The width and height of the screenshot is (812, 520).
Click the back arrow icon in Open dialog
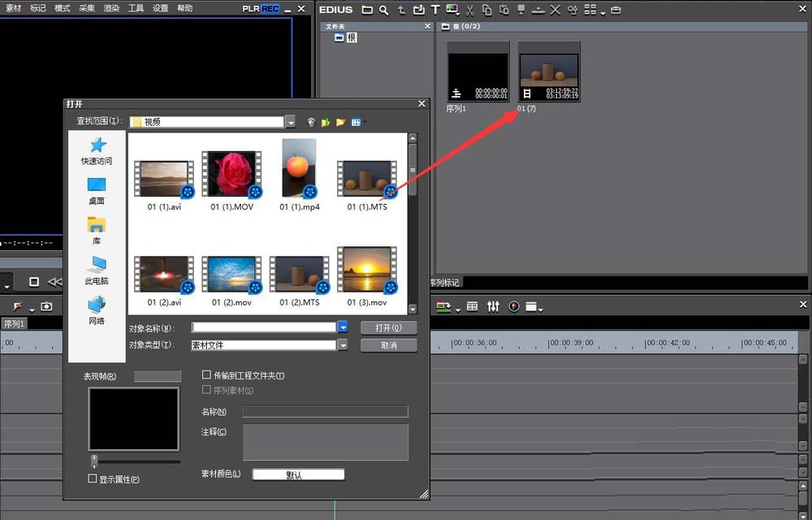coord(311,122)
